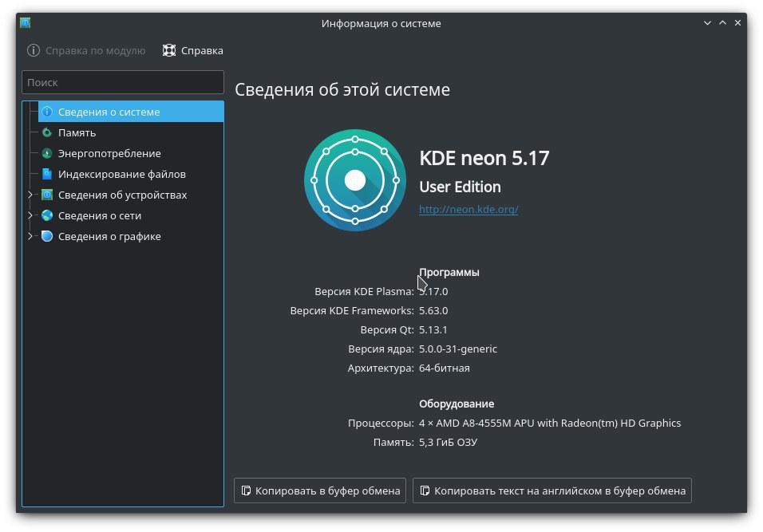Click the Справка по модулю toolbar button
This screenshot has width=763, height=532.
pos(87,50)
